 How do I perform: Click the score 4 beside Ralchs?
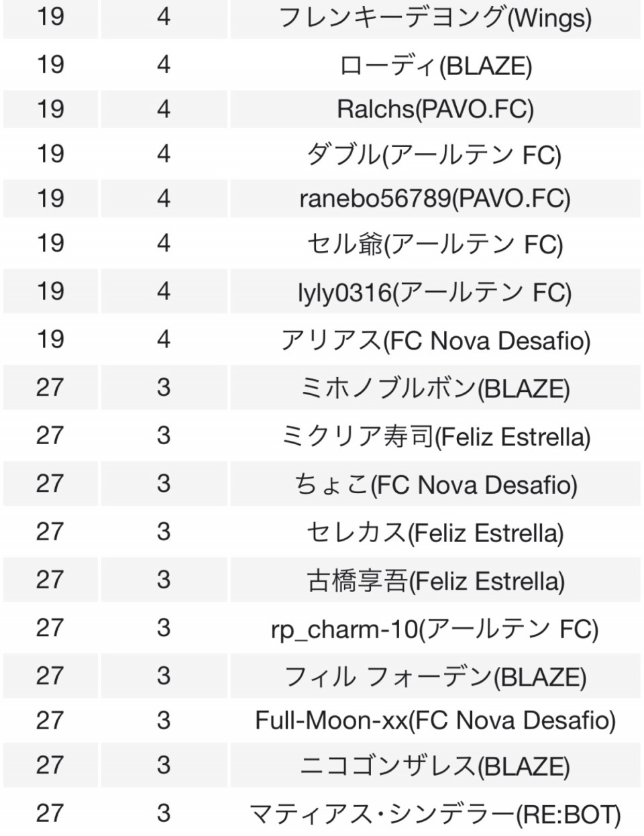[164, 109]
